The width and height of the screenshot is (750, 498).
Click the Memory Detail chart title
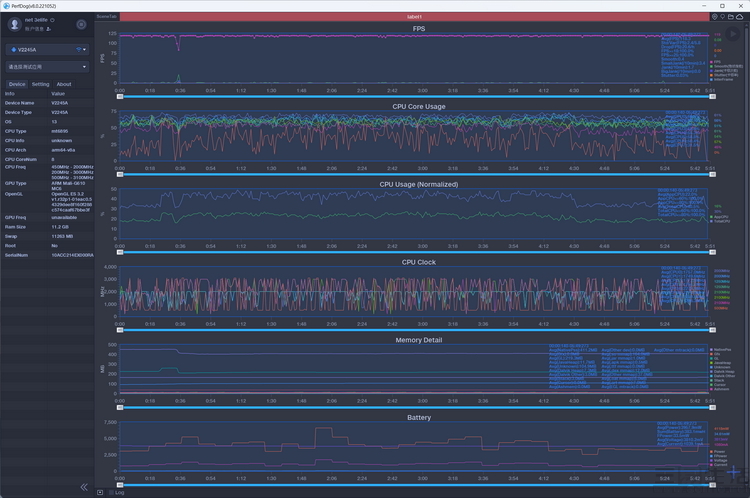[x=419, y=340]
